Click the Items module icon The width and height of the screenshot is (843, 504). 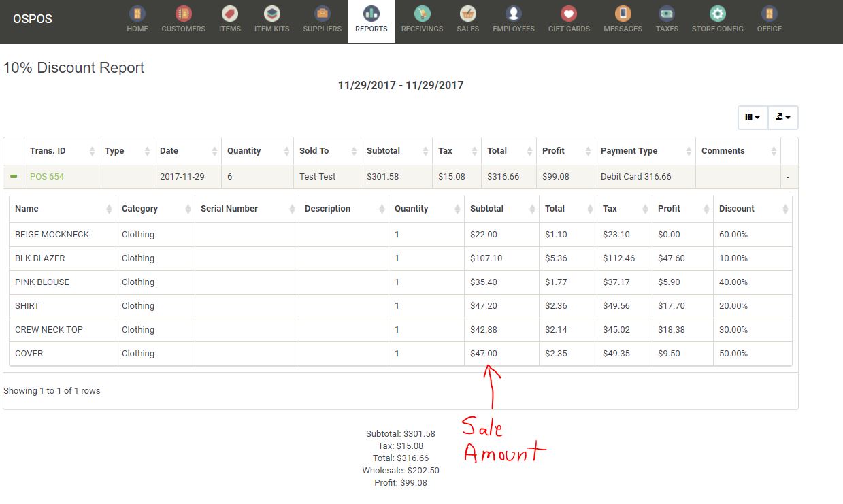pyautogui.click(x=229, y=15)
